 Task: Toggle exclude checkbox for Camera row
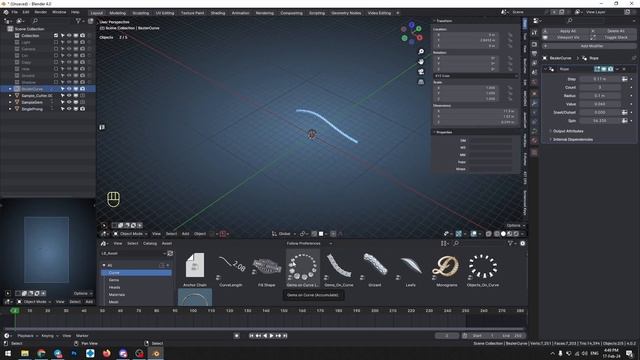point(56,49)
